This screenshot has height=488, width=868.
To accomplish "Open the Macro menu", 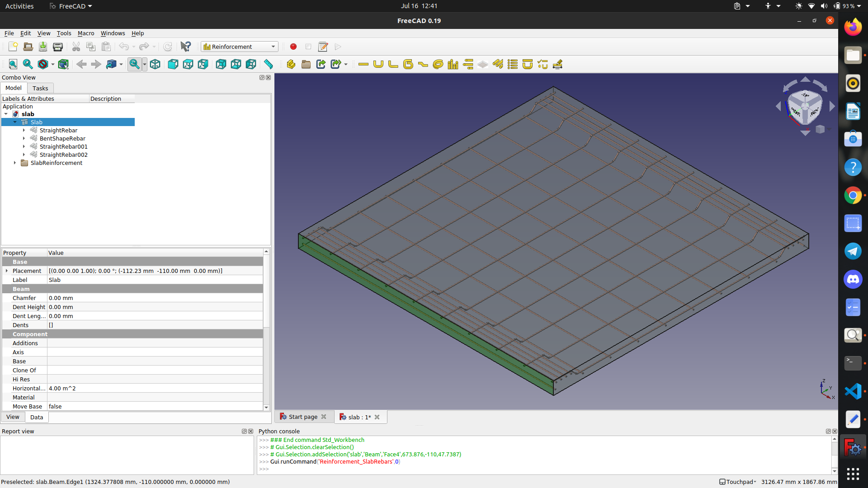I will tap(85, 33).
